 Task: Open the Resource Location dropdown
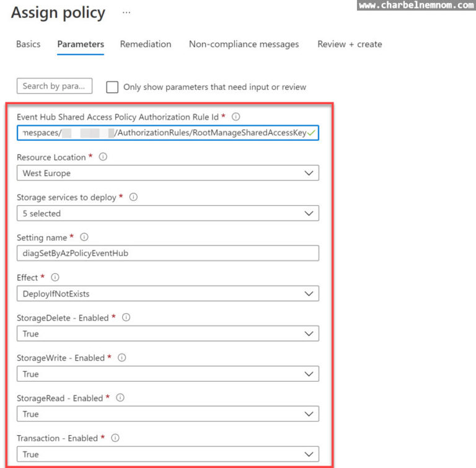(x=168, y=173)
